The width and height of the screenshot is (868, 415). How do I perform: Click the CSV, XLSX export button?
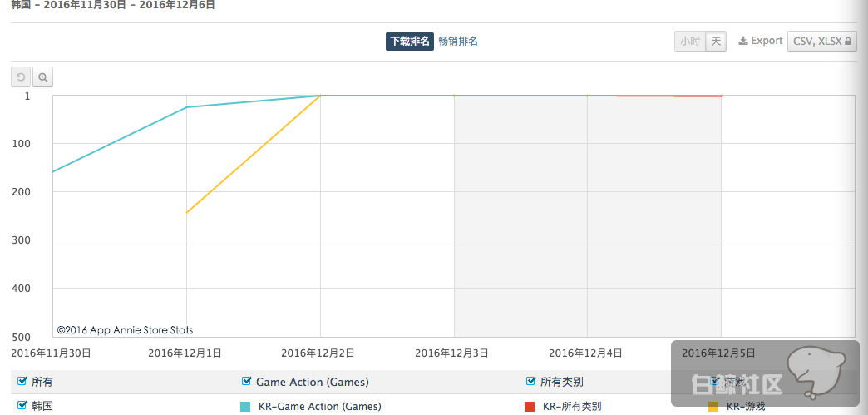(822, 41)
